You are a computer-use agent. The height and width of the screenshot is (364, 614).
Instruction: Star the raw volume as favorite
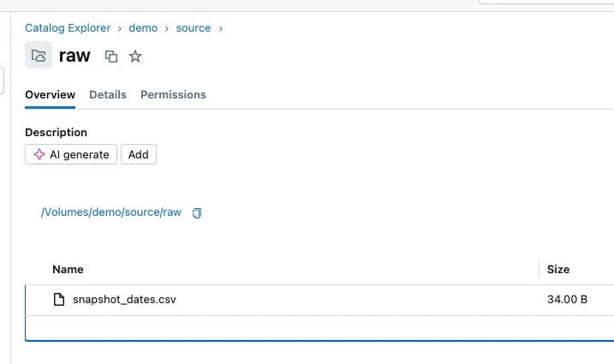(134, 57)
